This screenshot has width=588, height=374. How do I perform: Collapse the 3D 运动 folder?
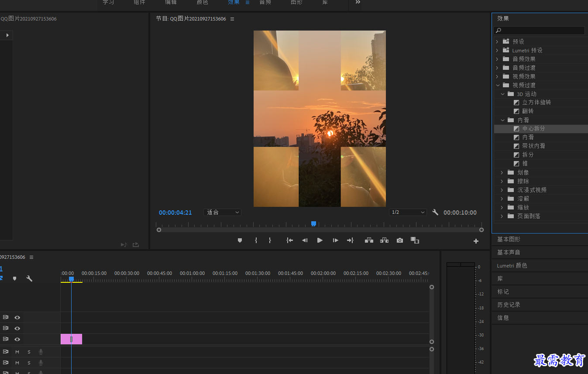502,94
